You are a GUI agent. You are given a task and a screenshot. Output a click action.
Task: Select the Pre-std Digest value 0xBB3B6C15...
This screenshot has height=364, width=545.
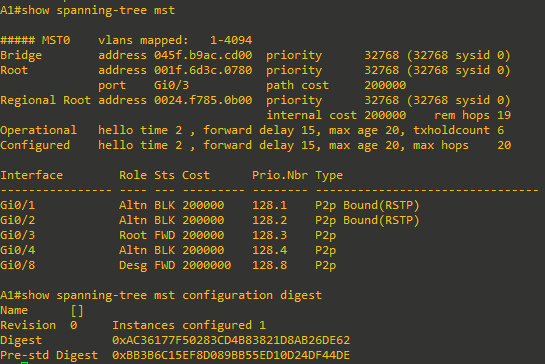pos(231,355)
